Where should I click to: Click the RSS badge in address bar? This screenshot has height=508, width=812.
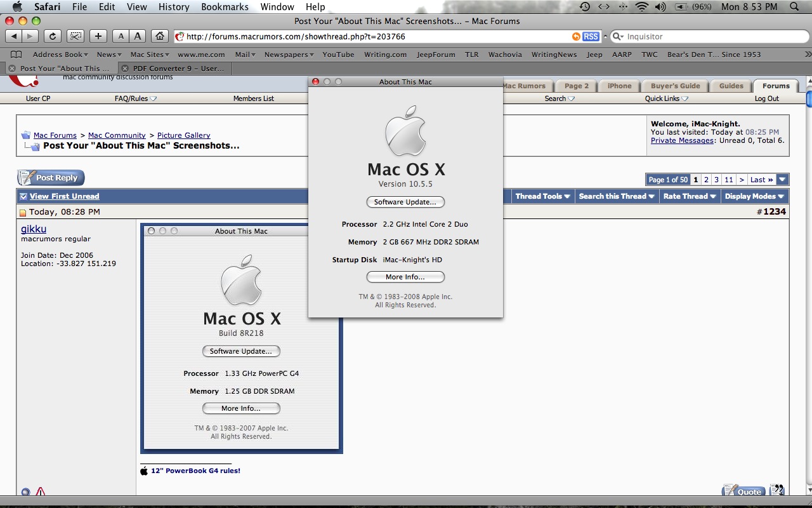tap(591, 37)
